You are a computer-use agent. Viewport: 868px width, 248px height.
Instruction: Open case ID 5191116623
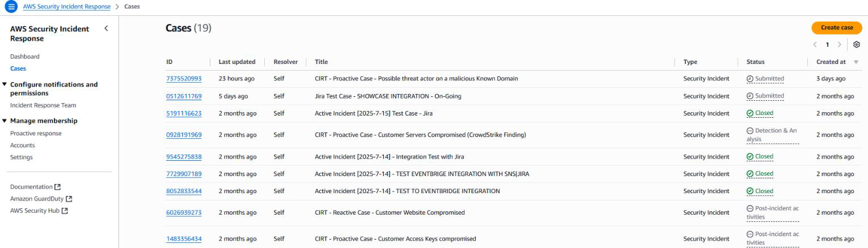(x=184, y=113)
